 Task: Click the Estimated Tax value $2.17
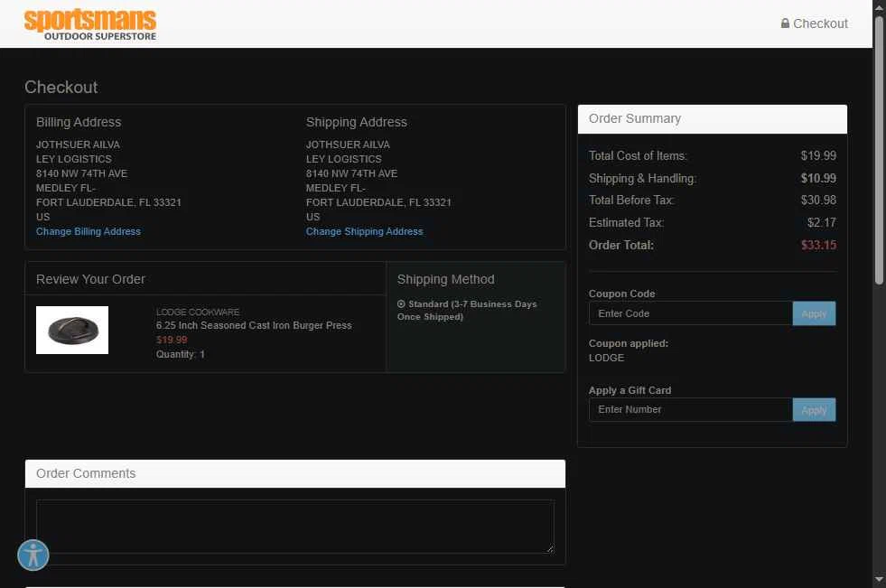pos(822,222)
